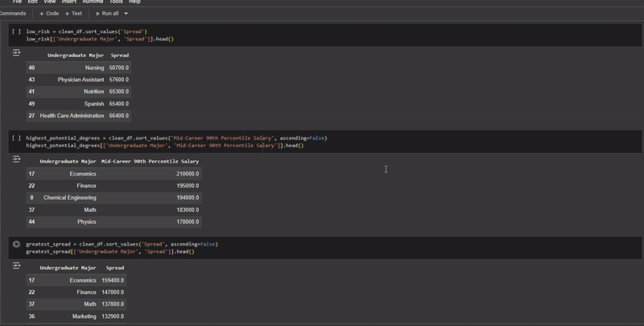Select the Physician Assistant cell
Screen dimensions: 644x326
(x=80, y=80)
